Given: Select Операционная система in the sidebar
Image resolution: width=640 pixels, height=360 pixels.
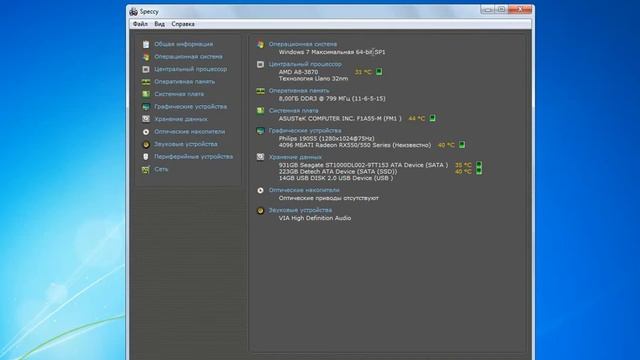Looking at the screenshot, I should [189, 57].
